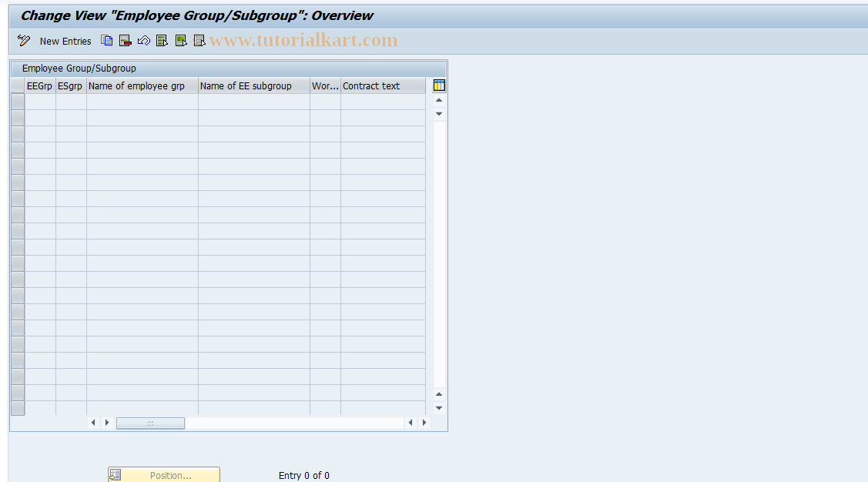This screenshot has width=868, height=482.
Task: Click the Undo Change icon
Action: (x=144, y=40)
